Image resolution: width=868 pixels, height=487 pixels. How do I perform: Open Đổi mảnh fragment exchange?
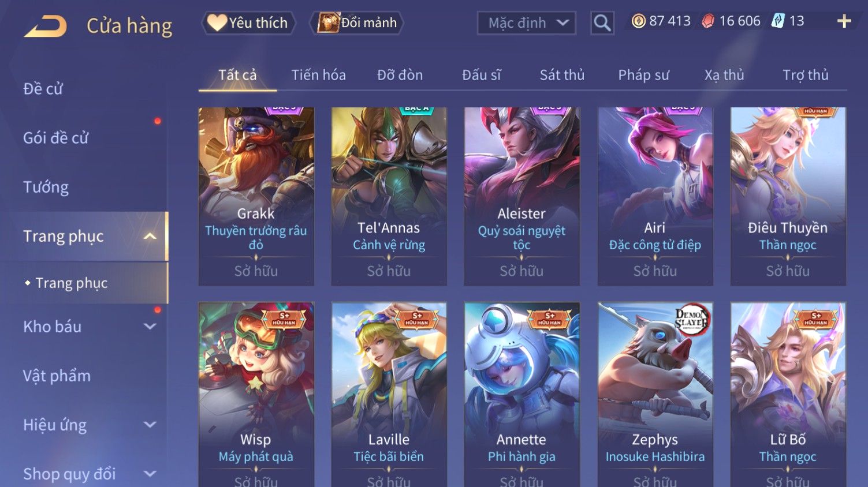click(x=357, y=23)
